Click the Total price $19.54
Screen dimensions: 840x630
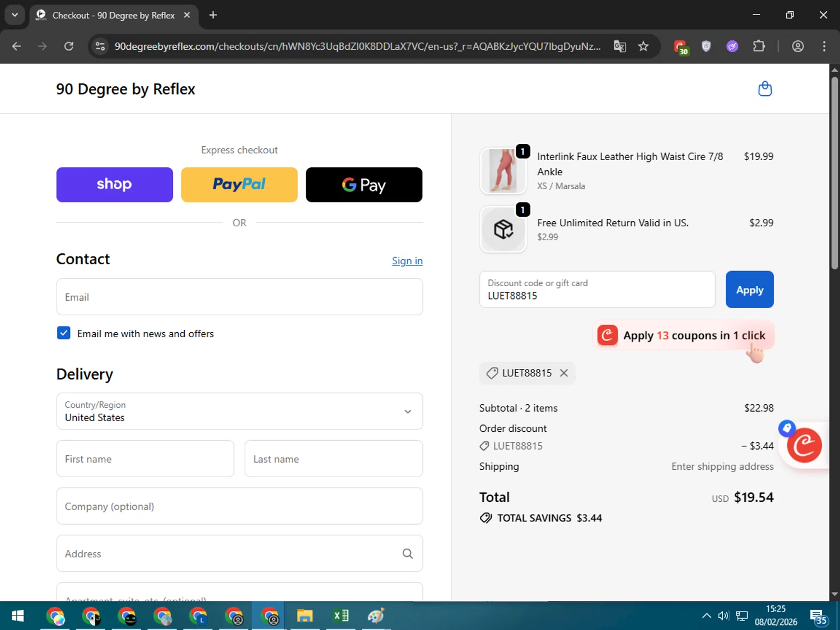pos(754,497)
